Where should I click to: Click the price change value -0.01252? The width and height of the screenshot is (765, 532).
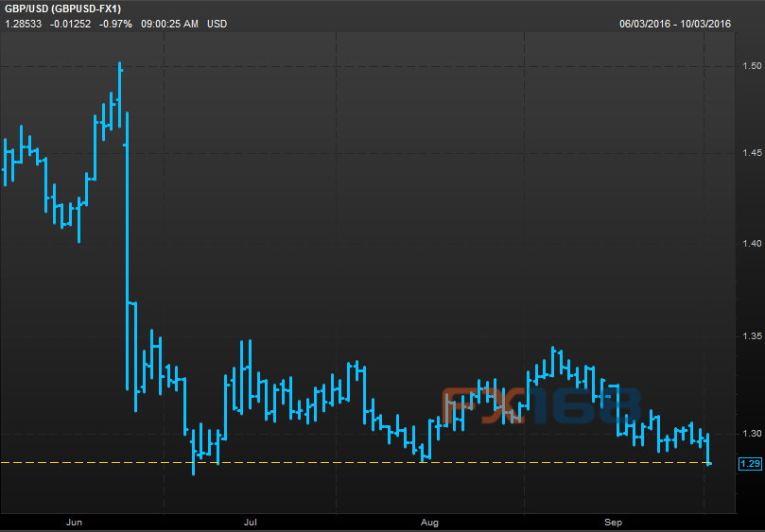[x=70, y=24]
